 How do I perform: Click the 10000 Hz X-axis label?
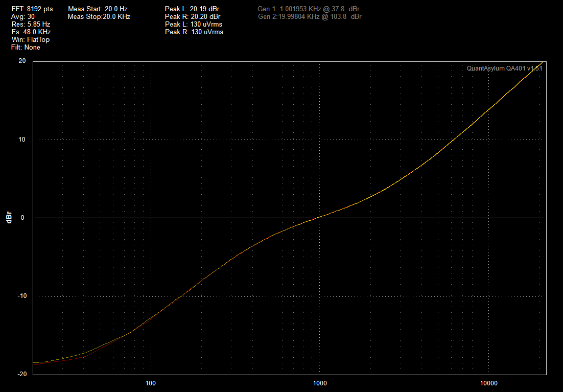[488, 383]
